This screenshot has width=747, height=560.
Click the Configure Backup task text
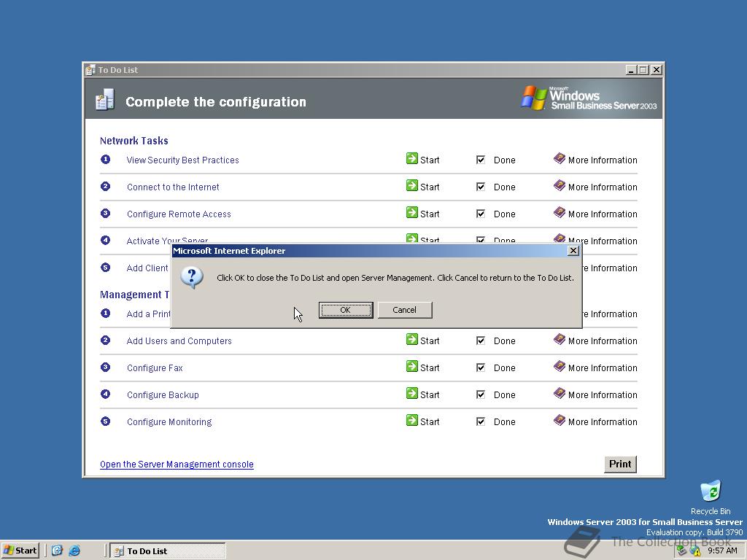coord(163,394)
